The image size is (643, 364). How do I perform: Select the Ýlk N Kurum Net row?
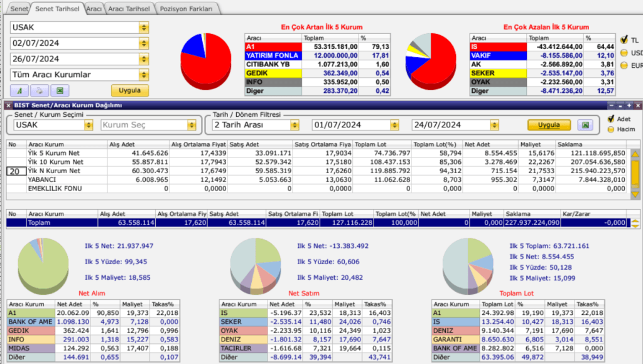318,171
